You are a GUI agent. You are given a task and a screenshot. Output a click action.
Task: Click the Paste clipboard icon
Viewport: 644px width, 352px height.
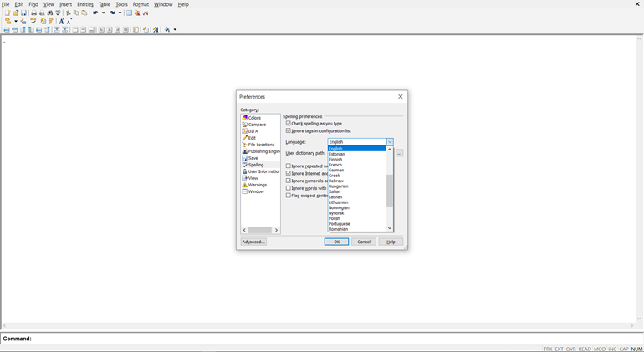(x=84, y=13)
